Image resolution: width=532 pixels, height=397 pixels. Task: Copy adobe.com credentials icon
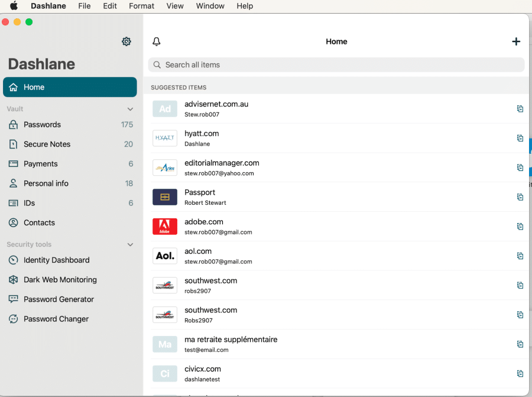coord(520,227)
